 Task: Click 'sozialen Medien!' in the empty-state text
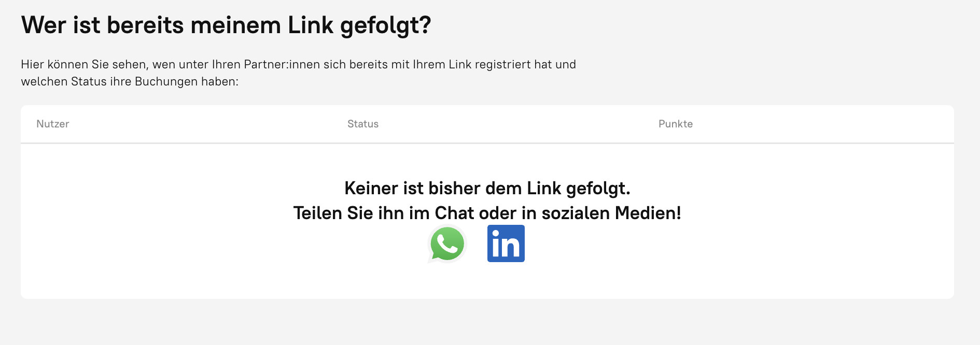click(611, 213)
